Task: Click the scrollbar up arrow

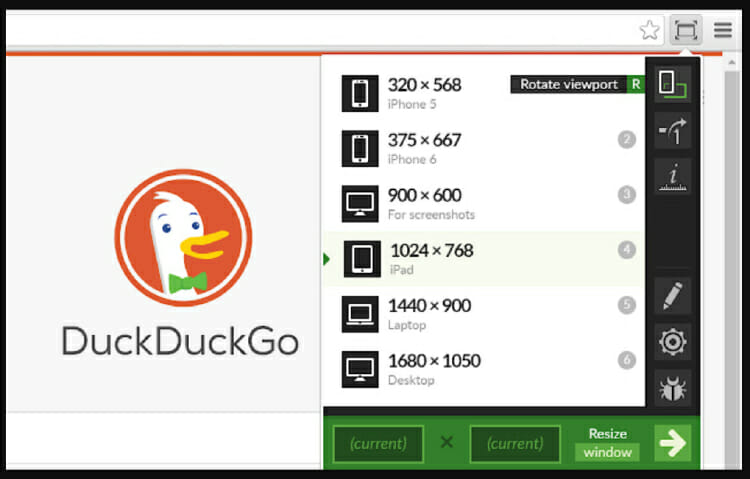Action: 732,63
